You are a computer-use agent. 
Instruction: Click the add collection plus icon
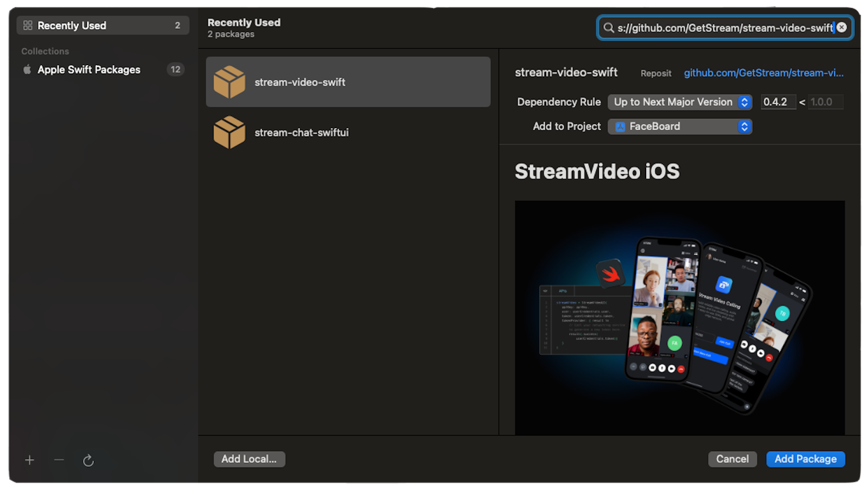pos(29,460)
